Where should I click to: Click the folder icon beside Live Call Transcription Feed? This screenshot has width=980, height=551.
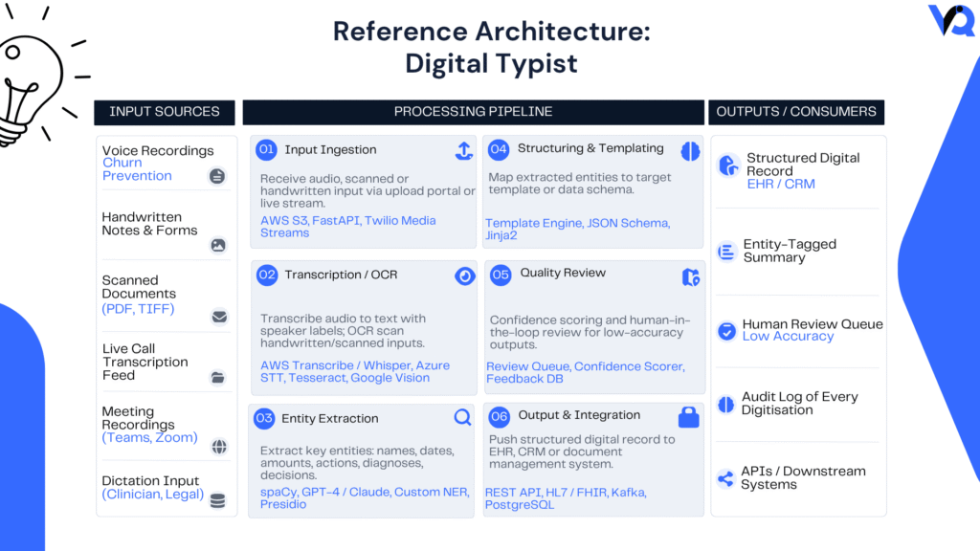tap(217, 377)
